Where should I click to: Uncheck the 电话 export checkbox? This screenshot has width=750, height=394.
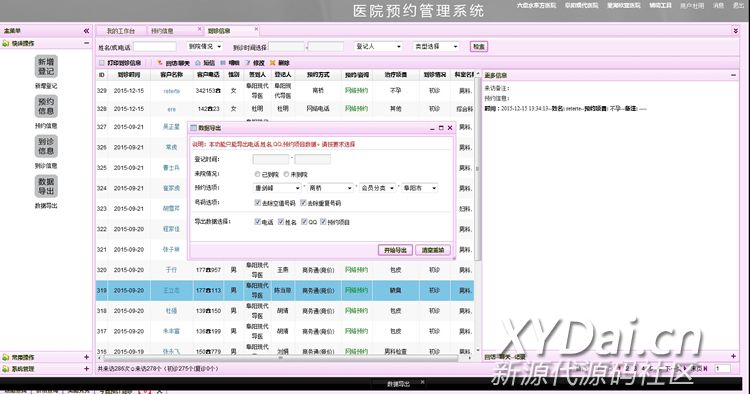257,222
